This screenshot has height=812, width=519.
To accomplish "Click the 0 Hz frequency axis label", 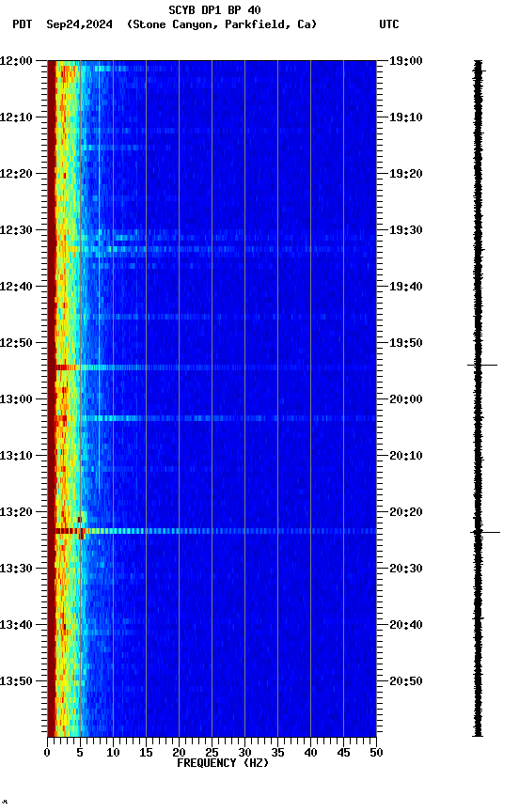I will pos(47,754).
